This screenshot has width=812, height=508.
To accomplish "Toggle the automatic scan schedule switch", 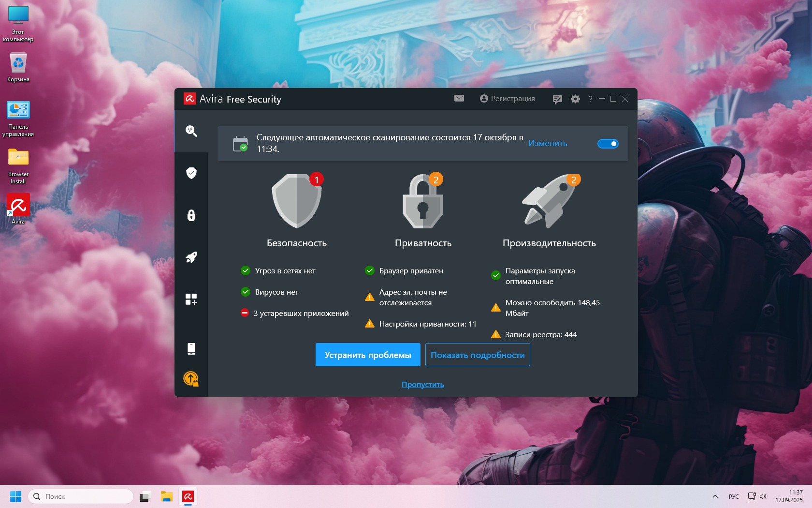I will 608,144.
